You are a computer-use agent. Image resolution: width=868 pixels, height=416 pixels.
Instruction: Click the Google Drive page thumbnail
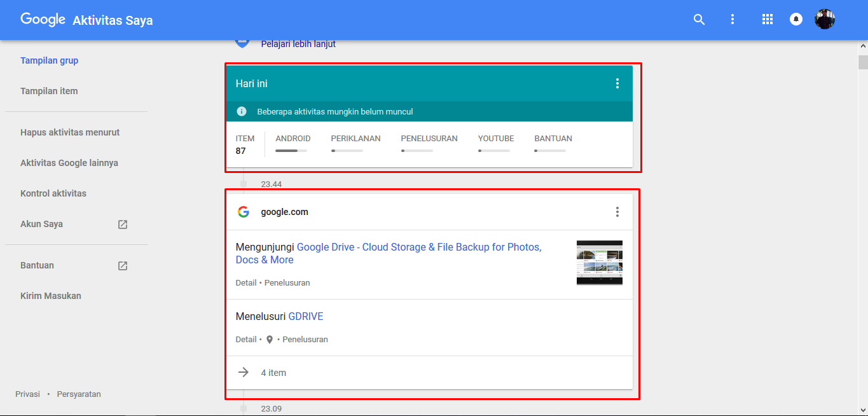tap(600, 262)
